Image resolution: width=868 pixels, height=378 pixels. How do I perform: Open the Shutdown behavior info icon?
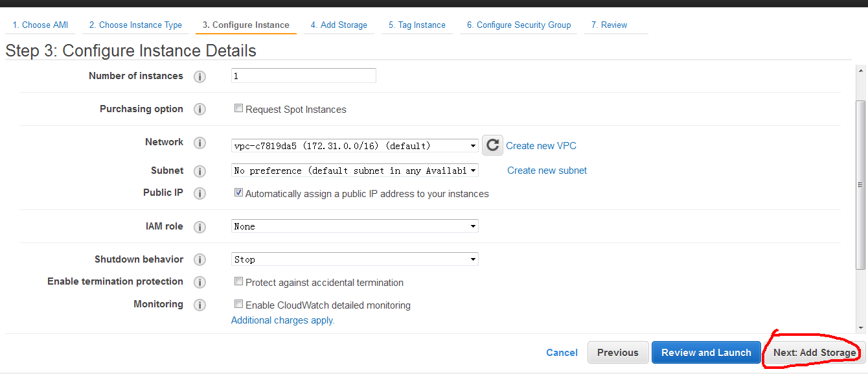(x=200, y=260)
